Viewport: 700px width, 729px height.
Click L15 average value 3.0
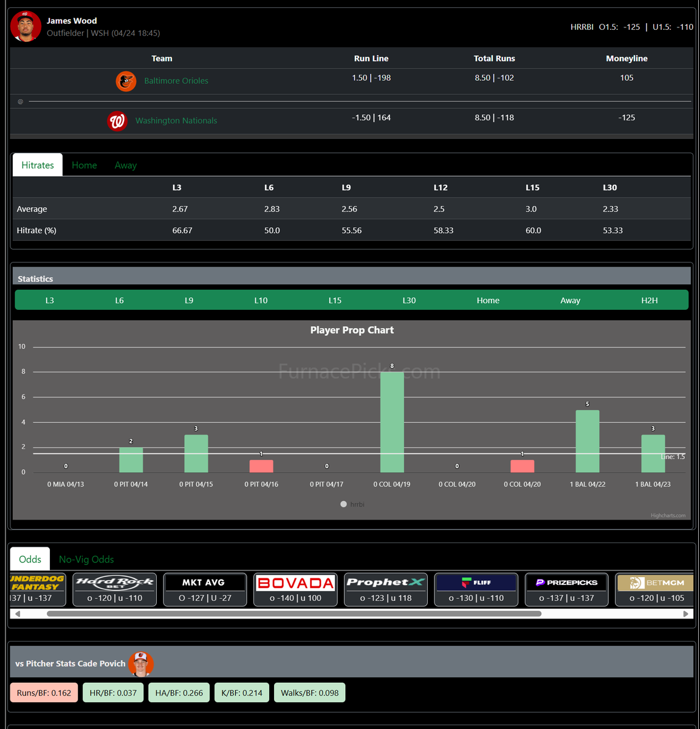point(531,209)
